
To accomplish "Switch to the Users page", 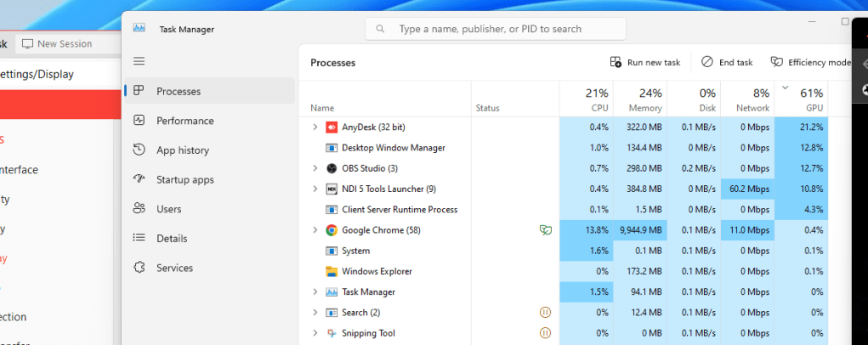I will coord(209,208).
